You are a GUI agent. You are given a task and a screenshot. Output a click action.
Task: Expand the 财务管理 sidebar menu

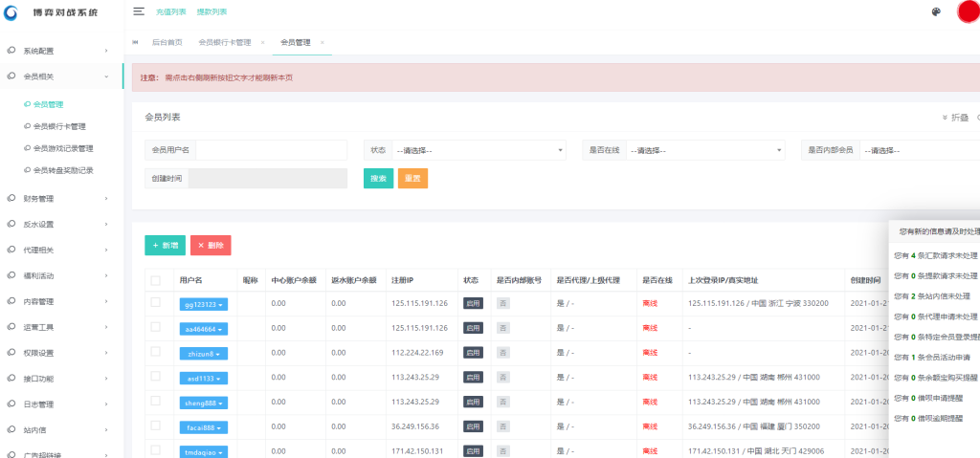tap(62, 199)
